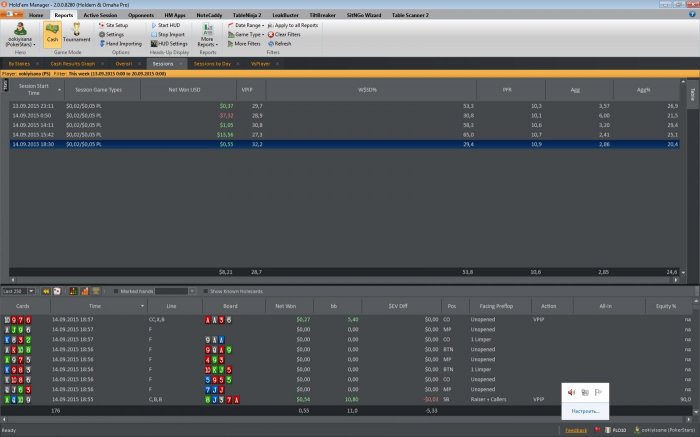Click the VPIP column header
The image size is (700, 437).
coord(251,90)
